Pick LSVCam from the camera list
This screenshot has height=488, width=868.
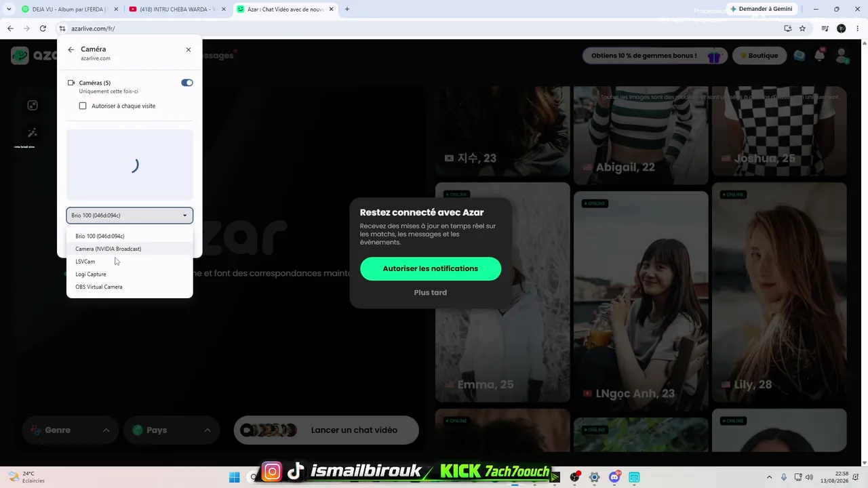(x=130, y=262)
